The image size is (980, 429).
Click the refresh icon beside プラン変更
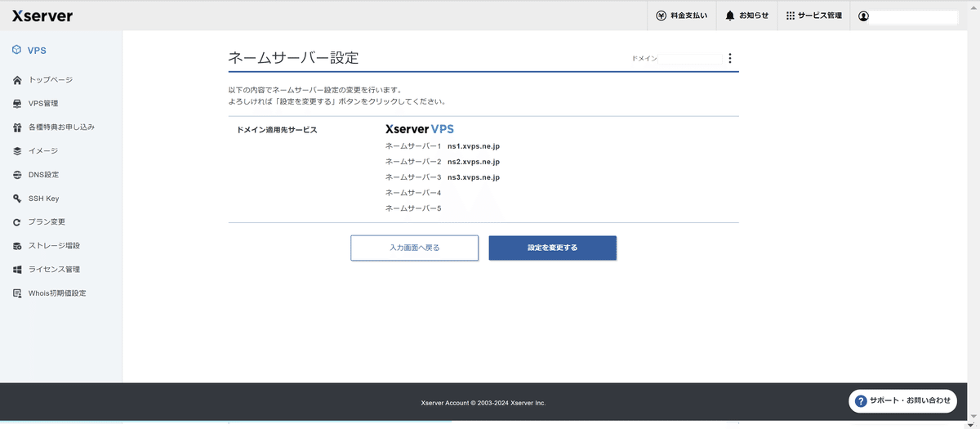click(x=17, y=222)
